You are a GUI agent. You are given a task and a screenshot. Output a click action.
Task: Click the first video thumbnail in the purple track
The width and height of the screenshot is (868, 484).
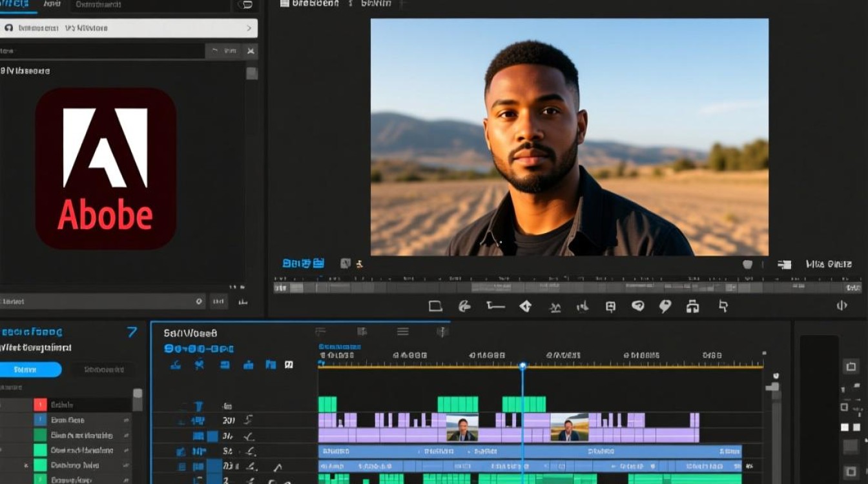coord(462,427)
